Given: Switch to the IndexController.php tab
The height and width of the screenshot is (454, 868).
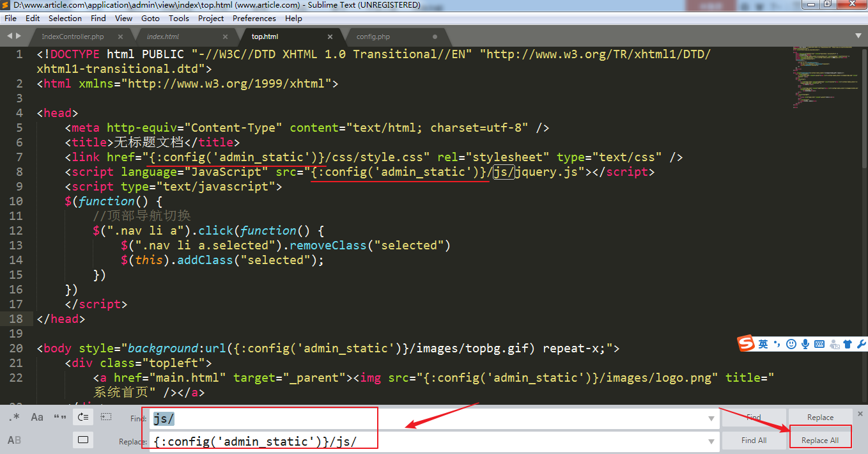Looking at the screenshot, I should (x=73, y=36).
